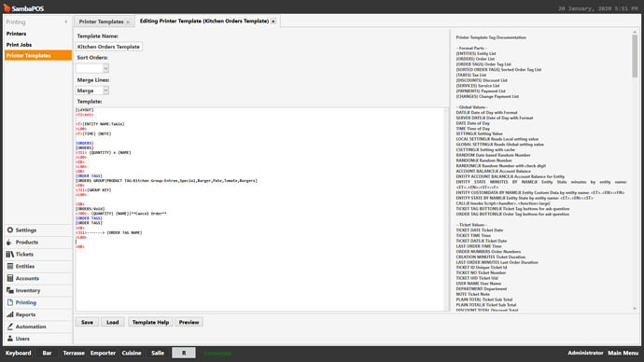Viewport: 644px width, 362px height.
Task: Click 'Printer Template Tag Documentation' heading
Action: pos(491,37)
